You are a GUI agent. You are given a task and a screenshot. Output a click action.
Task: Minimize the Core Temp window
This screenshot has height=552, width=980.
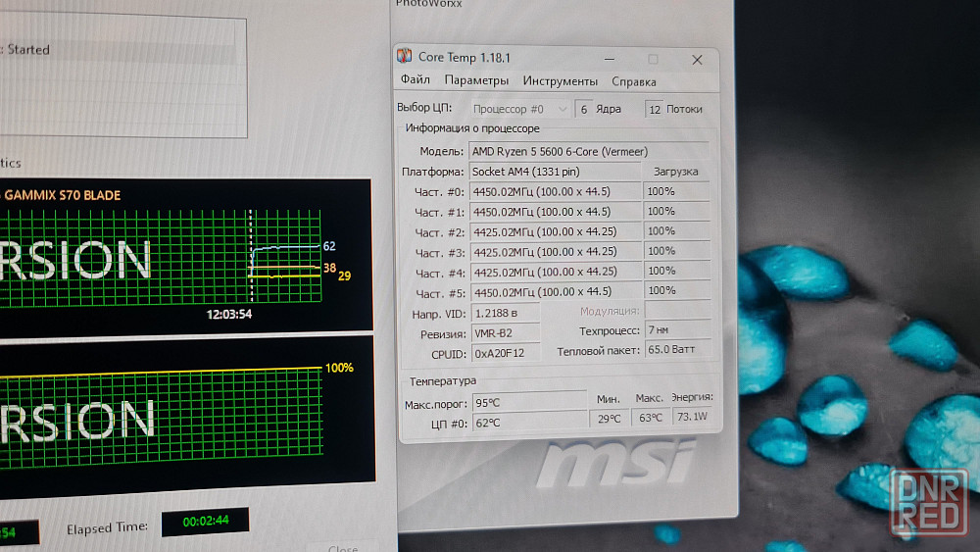608,59
